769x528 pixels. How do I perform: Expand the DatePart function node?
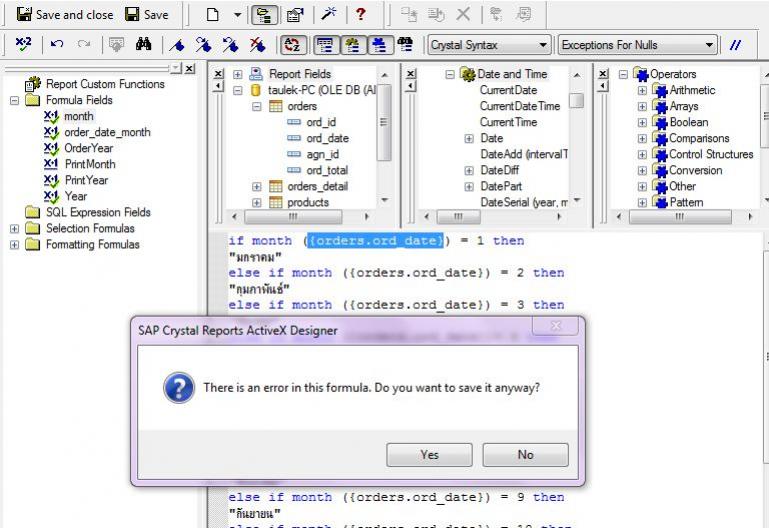coord(469,187)
